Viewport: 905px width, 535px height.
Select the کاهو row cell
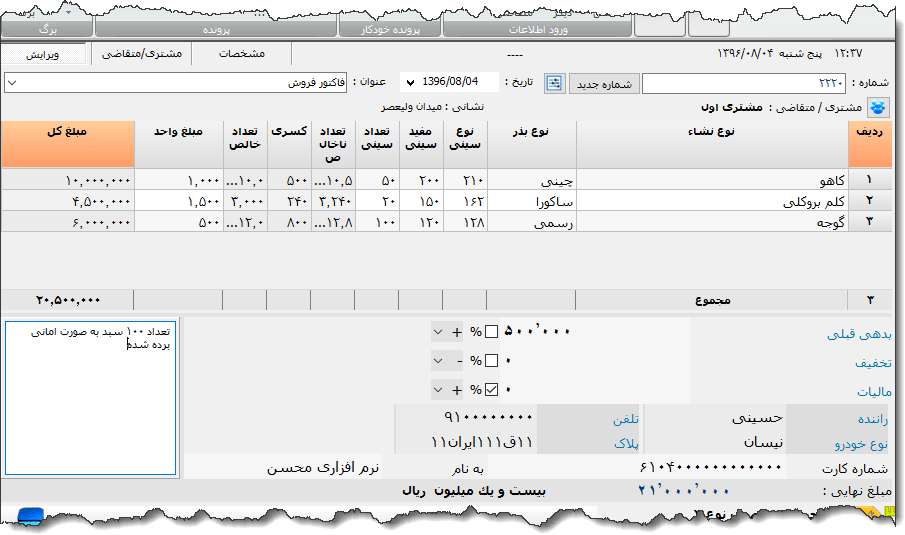pos(712,181)
